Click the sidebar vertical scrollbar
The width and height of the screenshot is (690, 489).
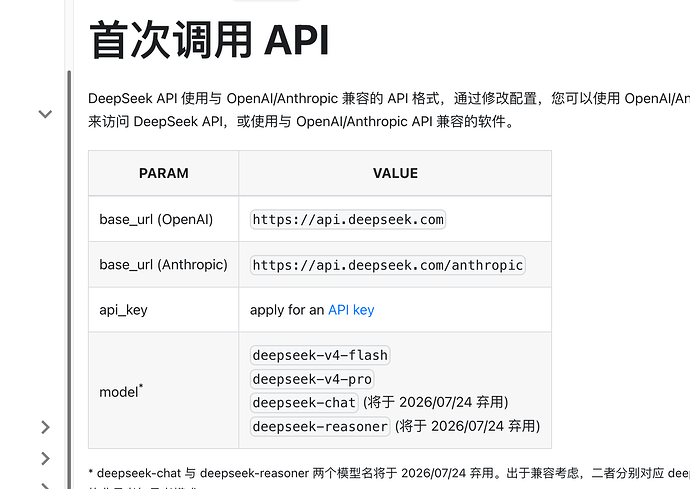(69, 279)
